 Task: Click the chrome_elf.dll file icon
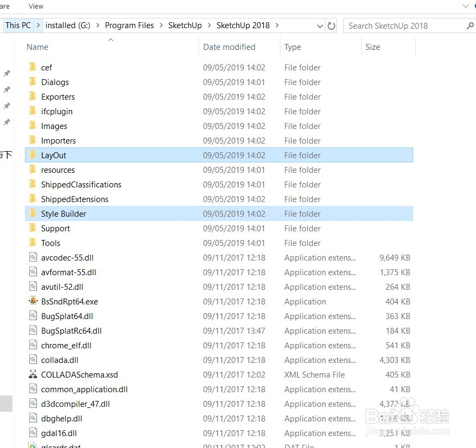pos(33,345)
